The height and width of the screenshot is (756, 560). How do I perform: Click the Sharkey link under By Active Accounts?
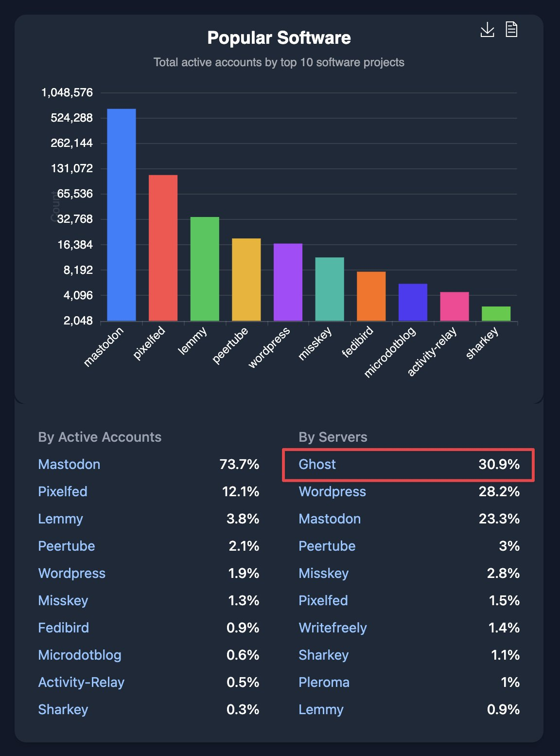coord(63,710)
